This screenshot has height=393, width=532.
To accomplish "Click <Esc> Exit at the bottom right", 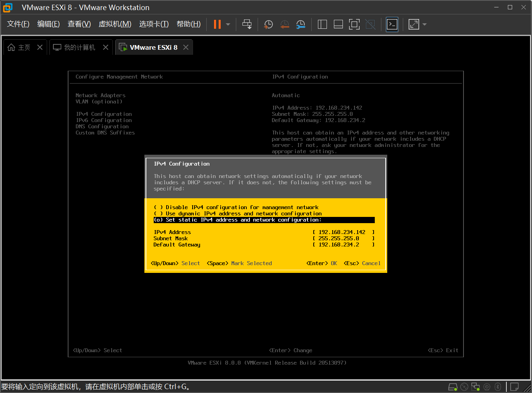I will click(443, 350).
